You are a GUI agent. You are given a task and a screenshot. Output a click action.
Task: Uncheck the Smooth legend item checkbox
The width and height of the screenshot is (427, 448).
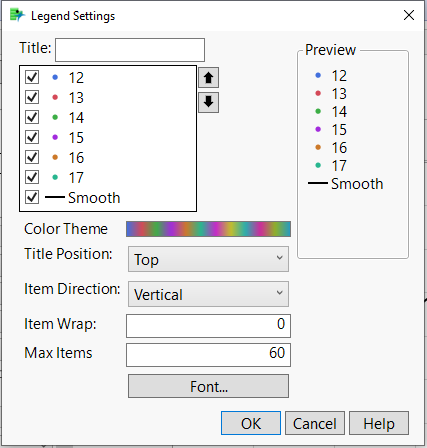(x=32, y=197)
